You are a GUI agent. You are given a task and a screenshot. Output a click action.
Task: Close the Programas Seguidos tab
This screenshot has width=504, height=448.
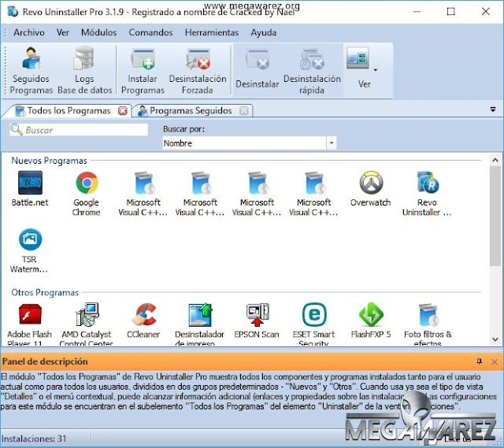(243, 111)
